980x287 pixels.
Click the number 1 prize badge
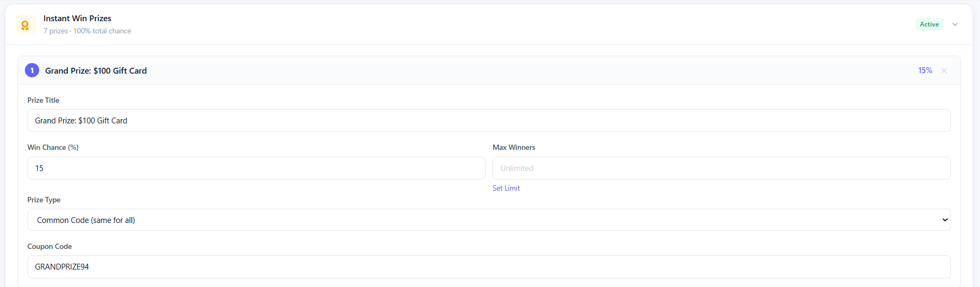(32, 70)
